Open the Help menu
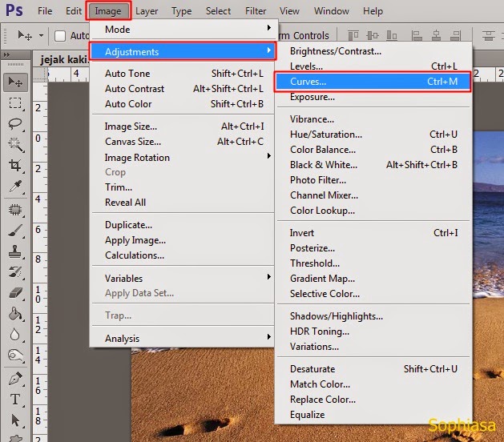Viewport: 504px width, 442px height. pyautogui.click(x=373, y=11)
